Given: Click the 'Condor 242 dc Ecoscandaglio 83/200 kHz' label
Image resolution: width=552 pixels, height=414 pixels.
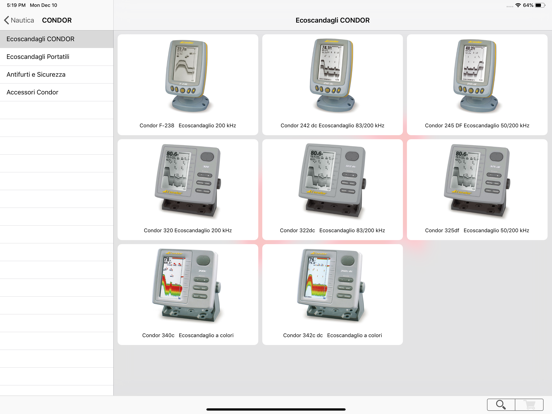Looking at the screenshot, I should [x=332, y=125].
